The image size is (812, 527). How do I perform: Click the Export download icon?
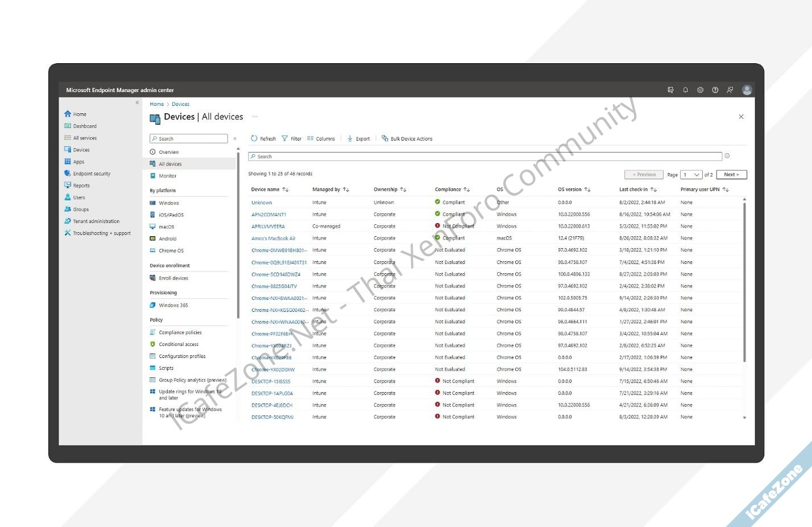(x=350, y=138)
